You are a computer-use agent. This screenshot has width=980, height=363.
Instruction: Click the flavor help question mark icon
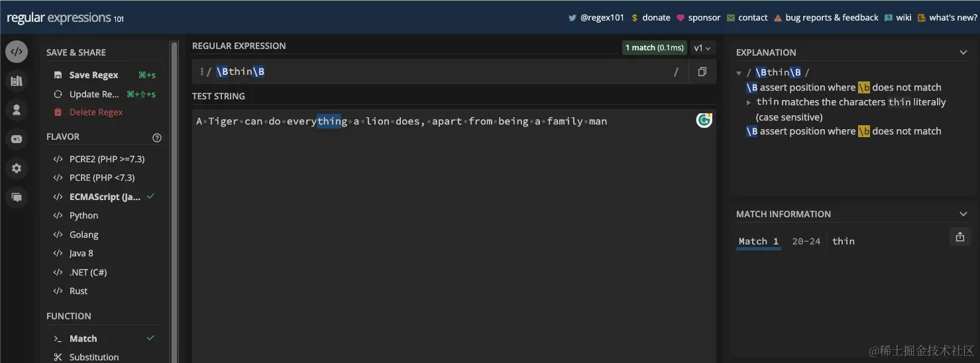coord(157,138)
